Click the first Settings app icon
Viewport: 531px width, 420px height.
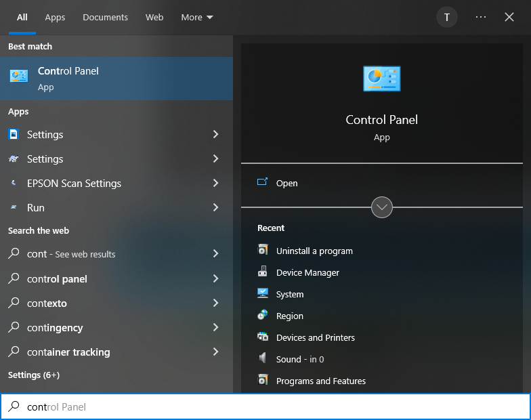pos(14,134)
